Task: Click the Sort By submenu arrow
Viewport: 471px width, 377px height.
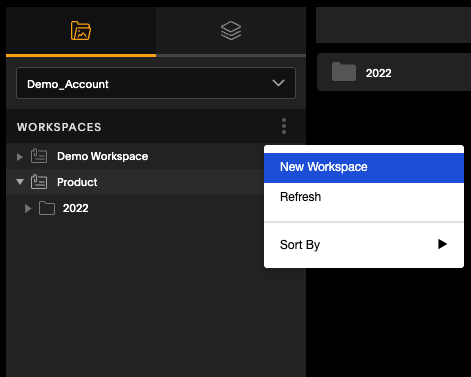Action: coord(442,244)
